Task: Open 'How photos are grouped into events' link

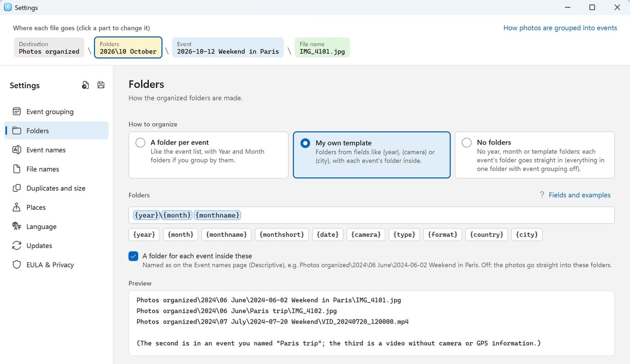Action: pos(560,28)
